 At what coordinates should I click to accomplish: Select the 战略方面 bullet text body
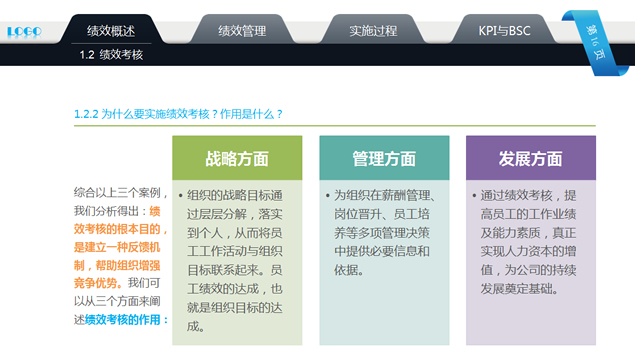[234, 261]
